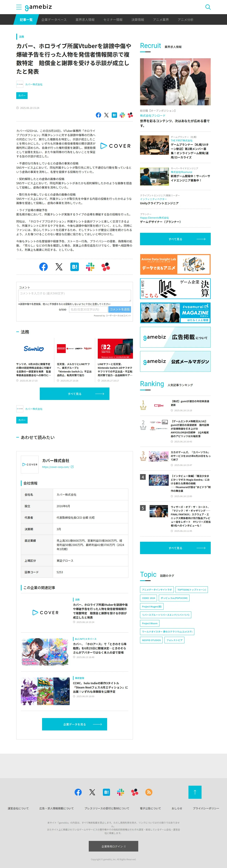Open rank 3 カカオゲームズ エバーソウル article

(x=191, y=456)
